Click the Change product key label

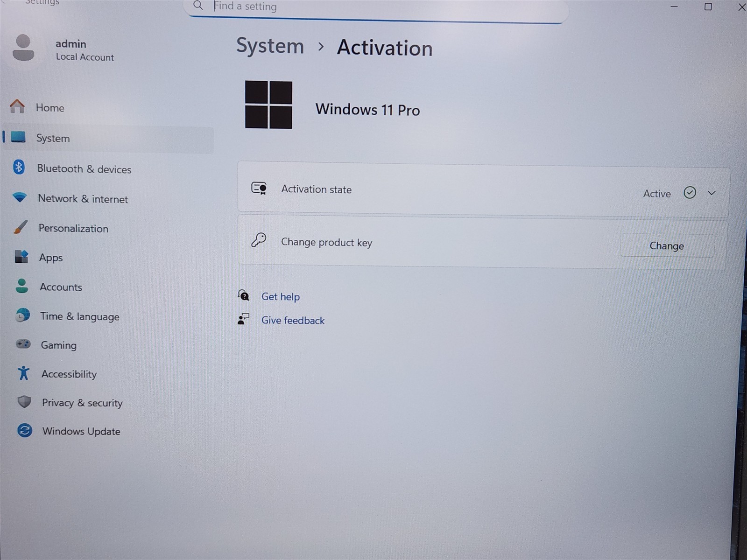point(326,242)
